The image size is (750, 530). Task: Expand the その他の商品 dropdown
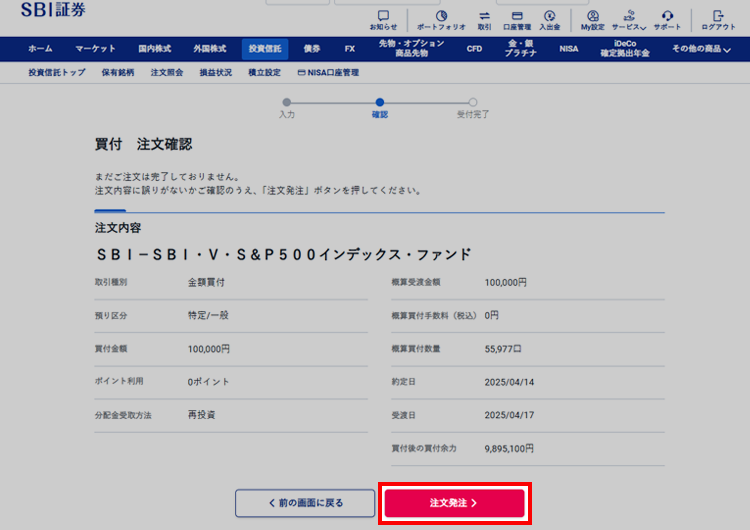pyautogui.click(x=701, y=49)
